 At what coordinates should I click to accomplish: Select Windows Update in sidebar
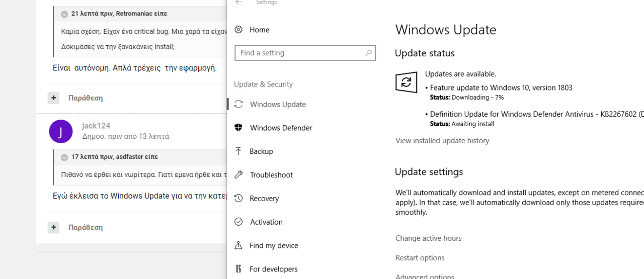pyautogui.click(x=278, y=104)
